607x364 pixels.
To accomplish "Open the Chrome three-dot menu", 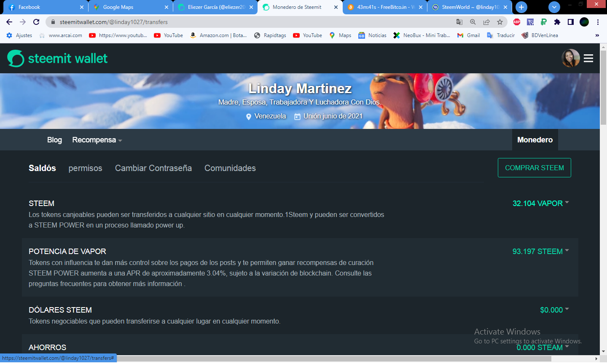I will (598, 22).
